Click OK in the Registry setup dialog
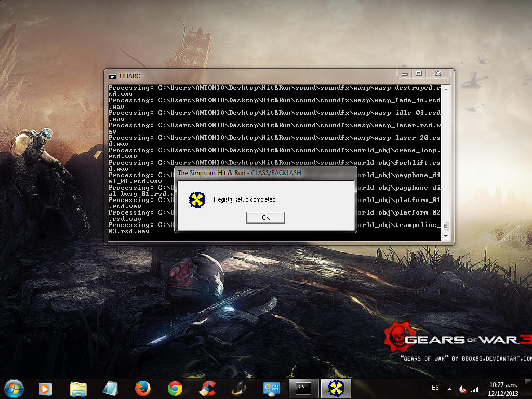The width and height of the screenshot is (532, 399). click(265, 218)
